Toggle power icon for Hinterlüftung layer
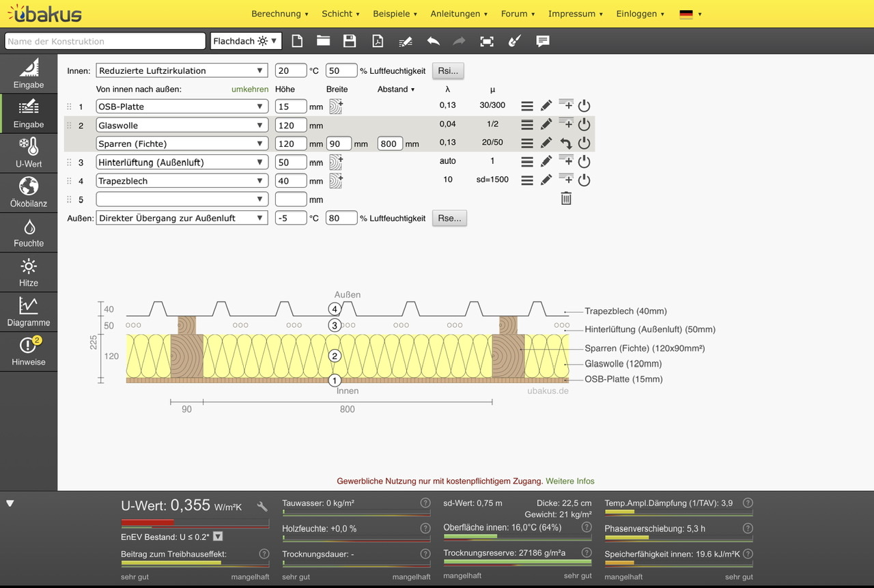This screenshot has width=874, height=588. coord(584,162)
